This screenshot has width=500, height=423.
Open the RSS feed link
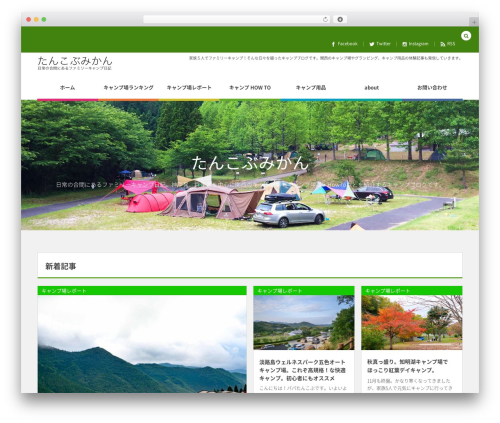[x=447, y=44]
